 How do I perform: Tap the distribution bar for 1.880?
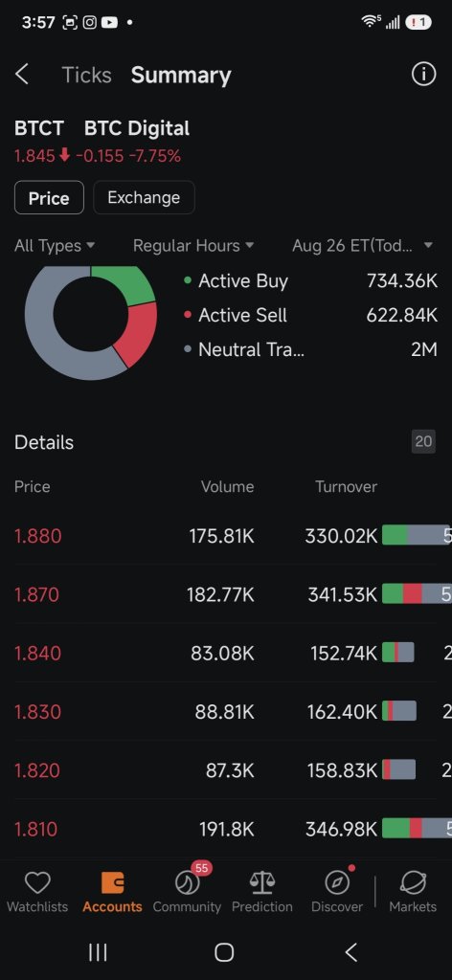(x=417, y=535)
